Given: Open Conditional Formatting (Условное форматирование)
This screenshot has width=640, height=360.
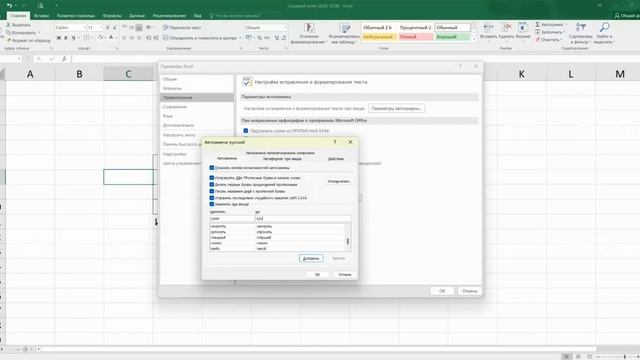Looking at the screenshot, I should pos(309,33).
